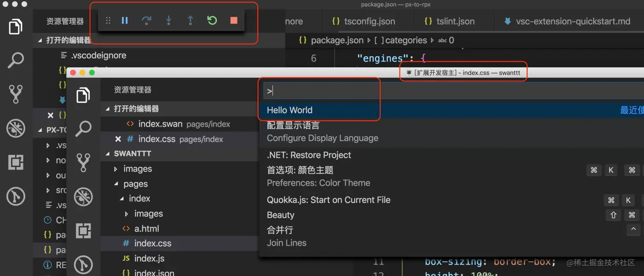Close package.json in back window open editors

(x=50, y=115)
